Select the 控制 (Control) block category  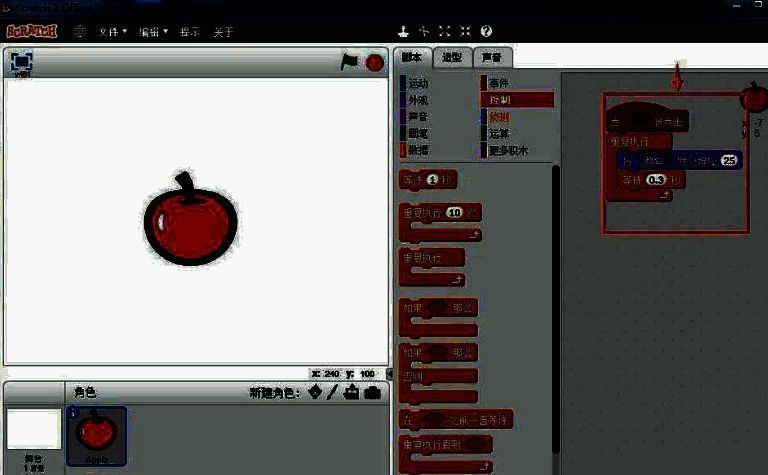[516, 100]
